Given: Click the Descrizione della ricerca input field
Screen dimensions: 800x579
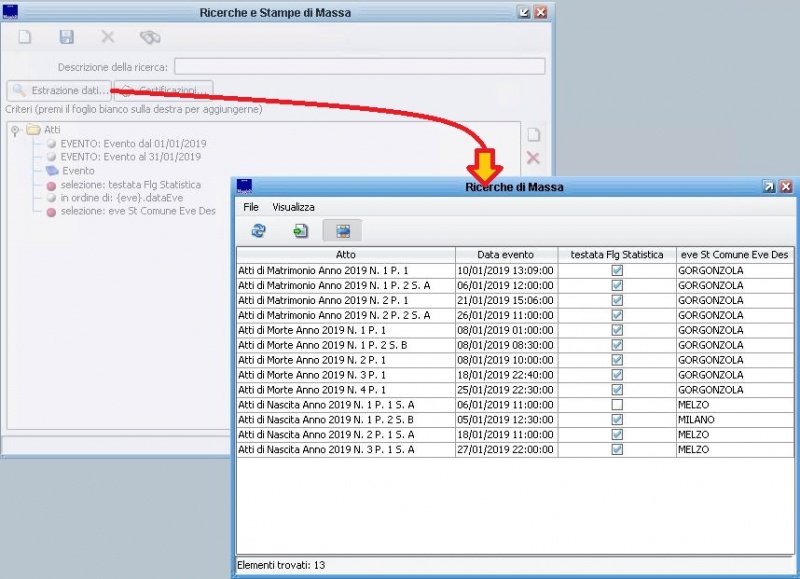Looking at the screenshot, I should [x=360, y=66].
